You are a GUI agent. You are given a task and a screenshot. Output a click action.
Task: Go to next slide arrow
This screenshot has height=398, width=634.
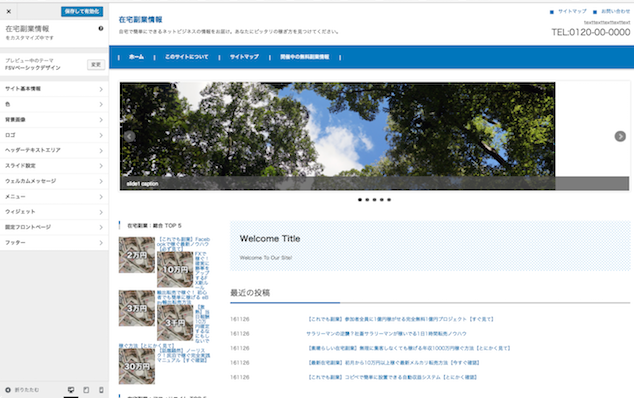(x=620, y=136)
